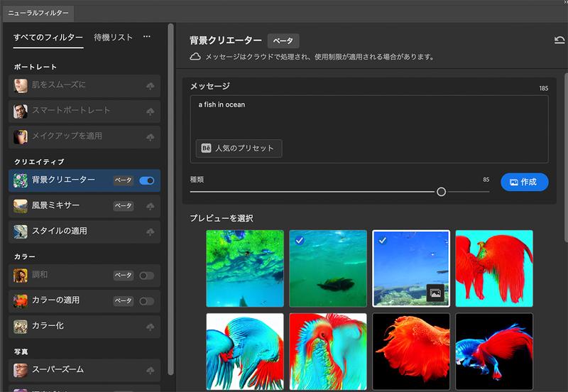
Task: Download the スマートポートレート filter via cloud icon
Action: tap(151, 111)
